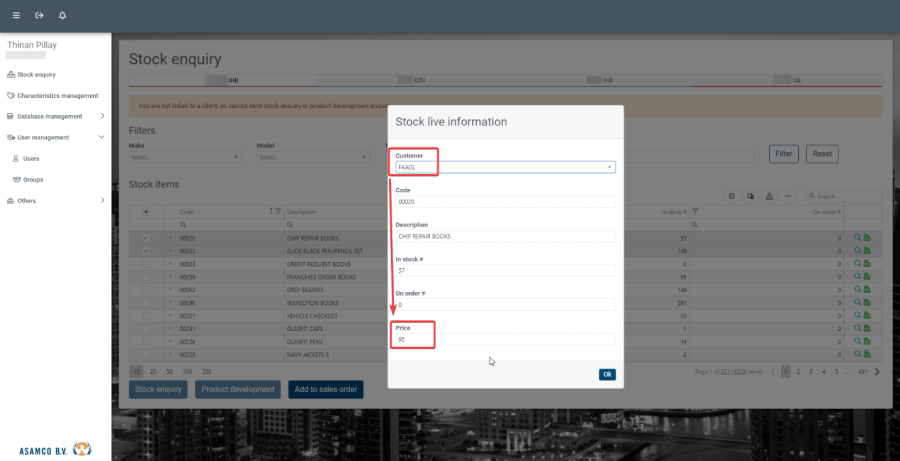Select Groups under User management
The height and width of the screenshot is (461, 900).
(x=33, y=179)
